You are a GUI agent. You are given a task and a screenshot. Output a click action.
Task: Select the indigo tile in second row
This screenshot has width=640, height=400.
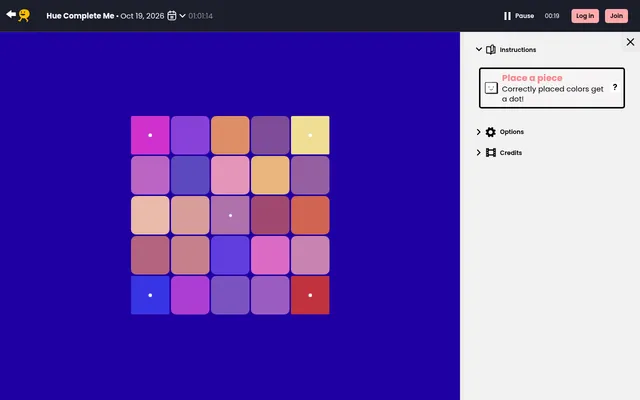[190, 175]
